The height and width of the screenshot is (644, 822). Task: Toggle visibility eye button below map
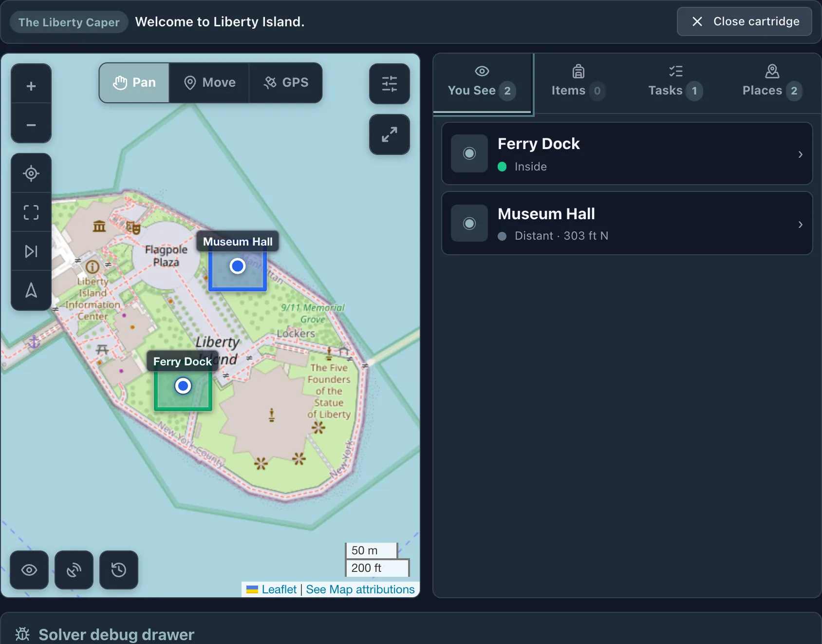click(x=29, y=570)
